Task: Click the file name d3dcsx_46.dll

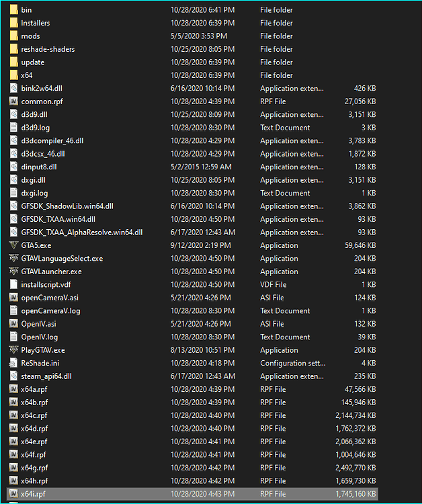Action: [43, 154]
